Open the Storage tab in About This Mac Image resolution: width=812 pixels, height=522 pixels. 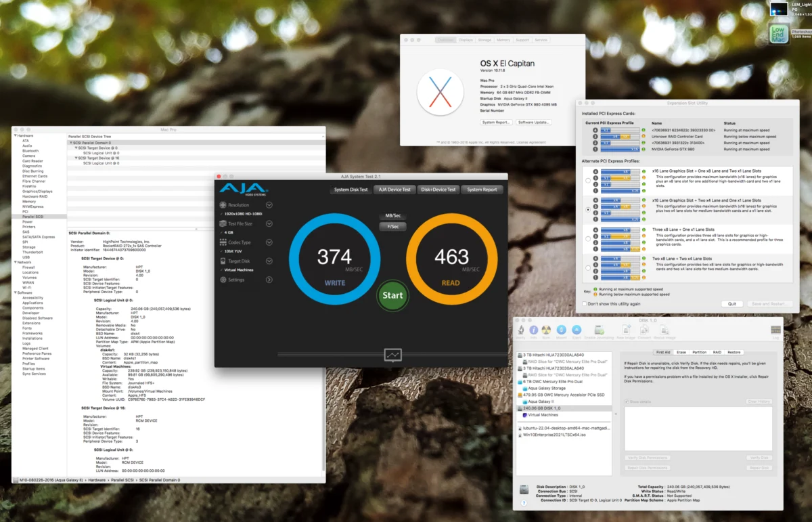point(484,40)
